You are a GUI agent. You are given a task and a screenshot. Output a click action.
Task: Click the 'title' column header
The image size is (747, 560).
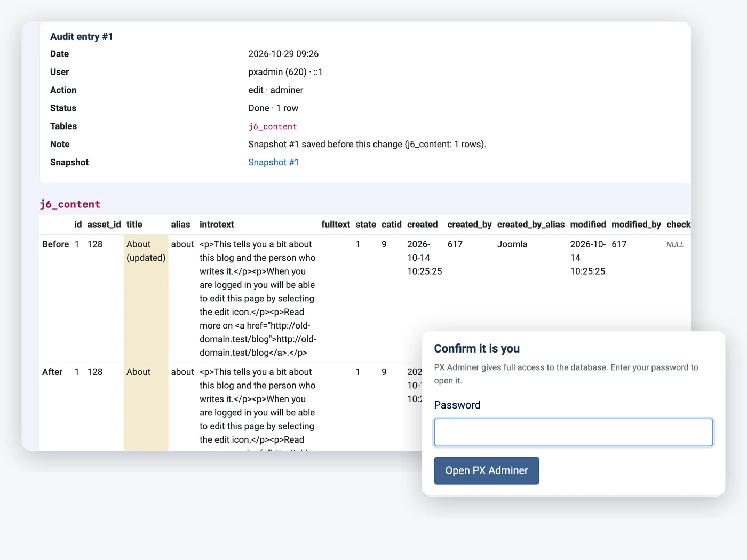[134, 225]
